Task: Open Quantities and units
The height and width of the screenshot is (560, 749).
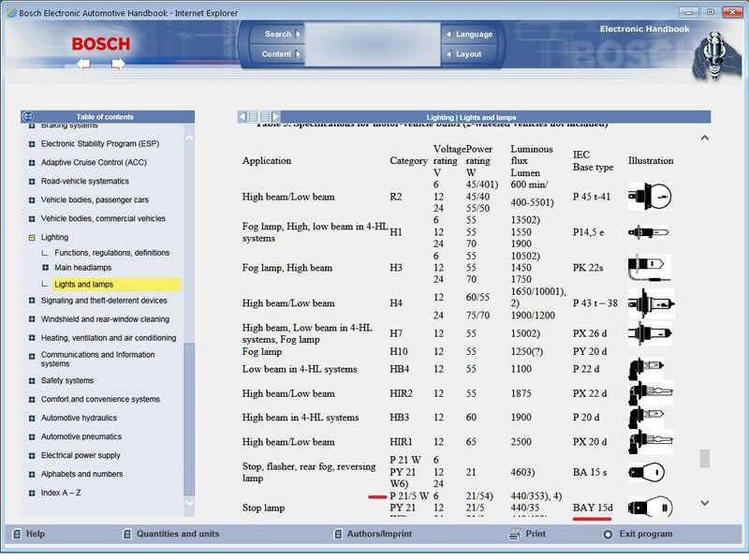Action: [171, 534]
